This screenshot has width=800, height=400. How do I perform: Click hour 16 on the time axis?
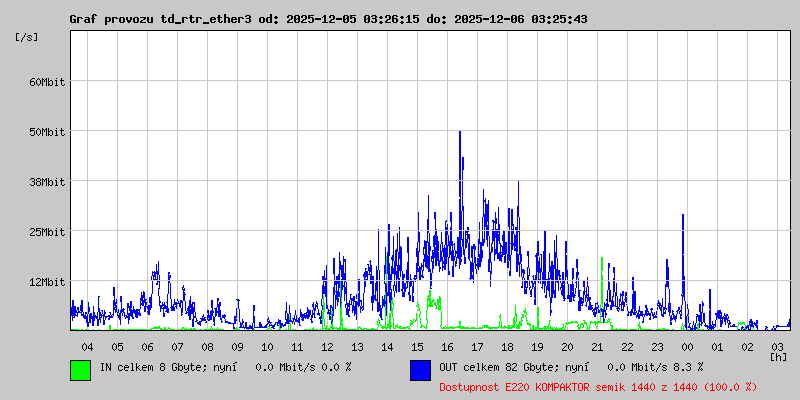coord(447,346)
